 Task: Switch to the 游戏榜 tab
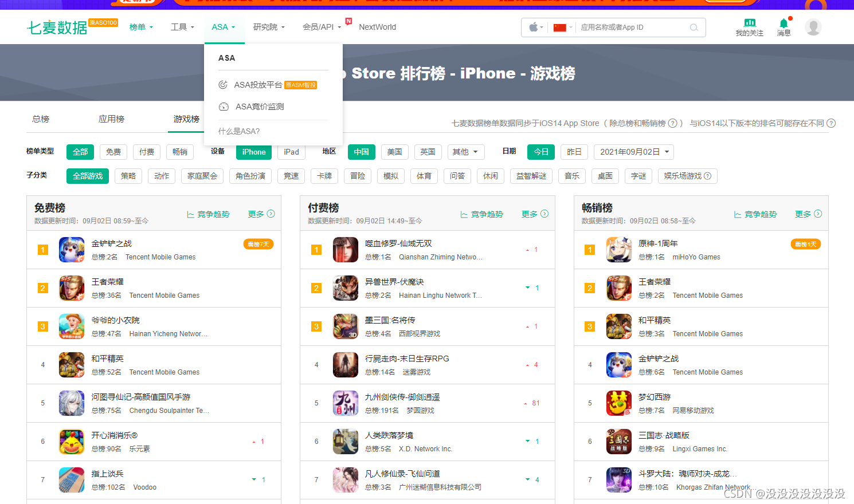(186, 119)
